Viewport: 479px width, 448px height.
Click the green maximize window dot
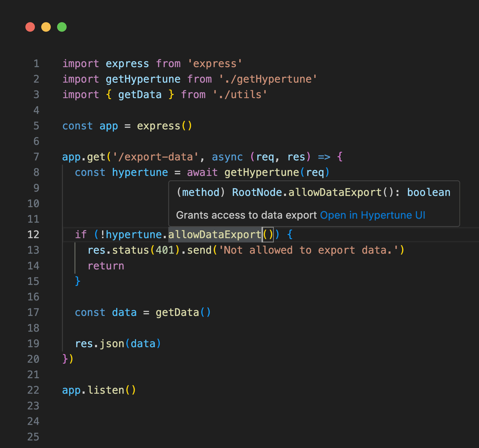[62, 27]
